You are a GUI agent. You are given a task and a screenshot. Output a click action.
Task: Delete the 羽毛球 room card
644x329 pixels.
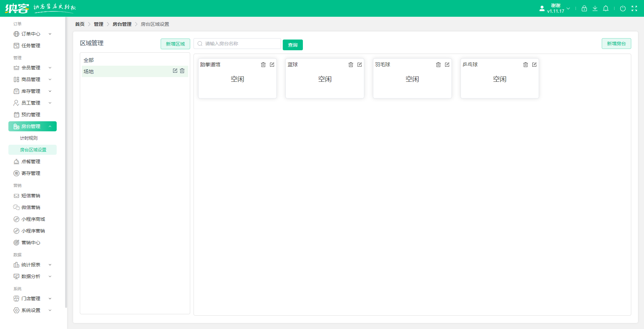click(x=438, y=65)
